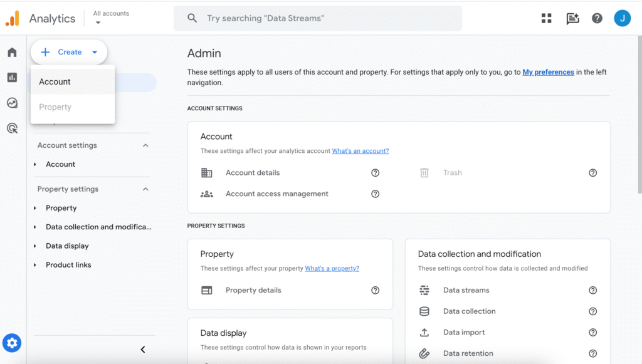The image size is (642, 364).
Task: Open help for Data collection
Action: click(x=592, y=311)
